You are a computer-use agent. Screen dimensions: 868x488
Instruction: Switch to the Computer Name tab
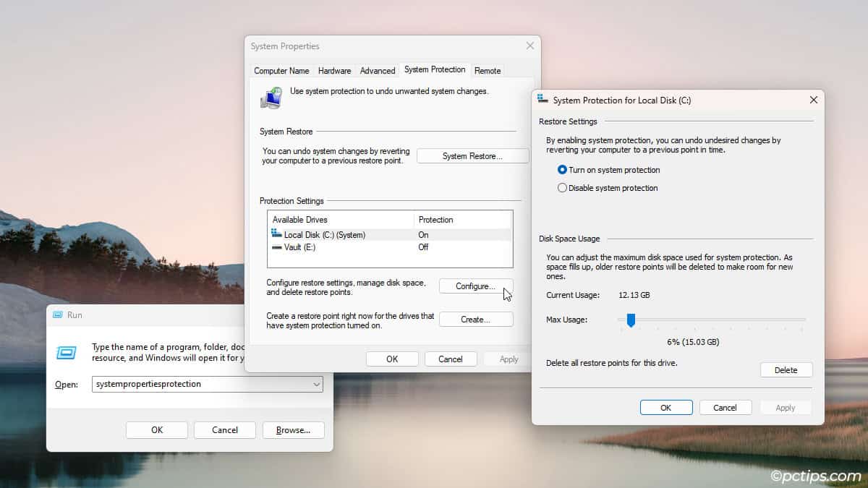coord(281,71)
